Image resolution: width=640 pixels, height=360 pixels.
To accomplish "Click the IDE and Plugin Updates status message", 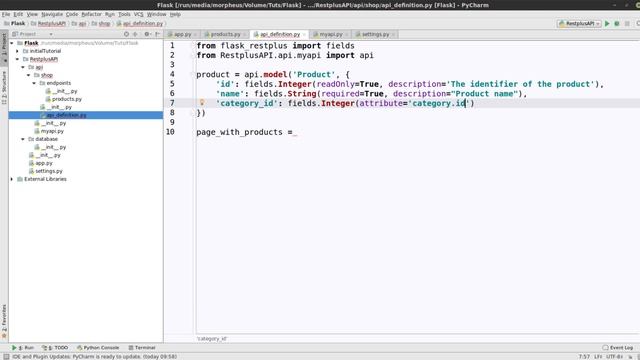I will coord(95,357).
